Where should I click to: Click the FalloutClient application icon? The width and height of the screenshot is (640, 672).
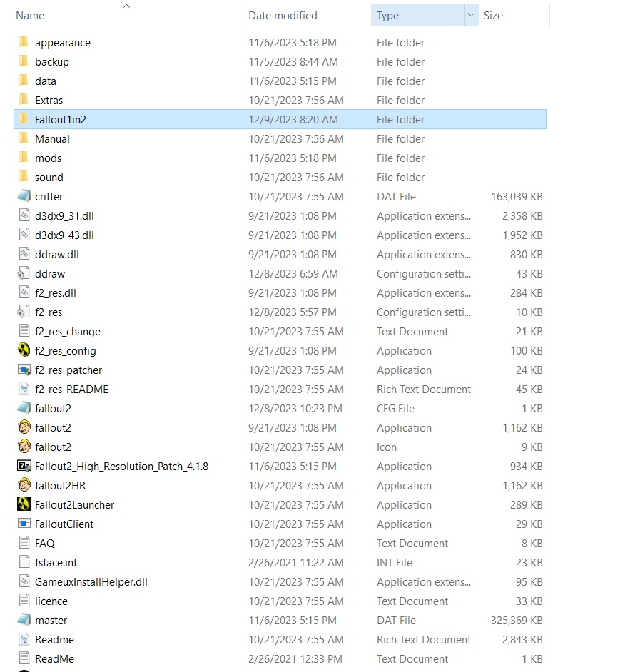24,524
